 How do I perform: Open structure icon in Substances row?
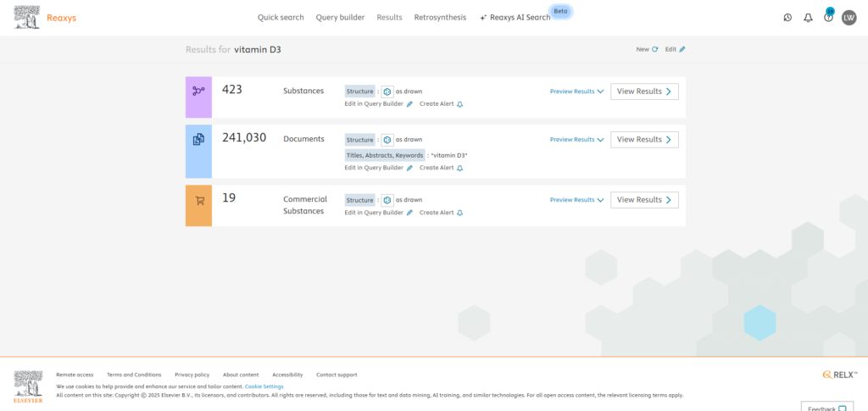click(x=387, y=92)
